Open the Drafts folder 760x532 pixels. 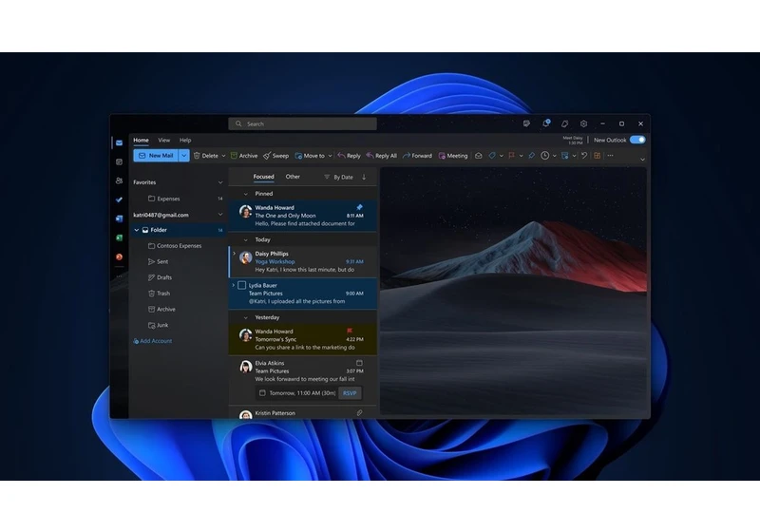click(160, 277)
